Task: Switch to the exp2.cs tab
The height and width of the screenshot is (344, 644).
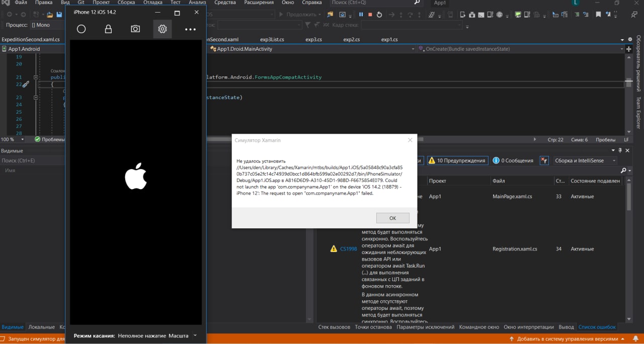Action: [x=351, y=39]
